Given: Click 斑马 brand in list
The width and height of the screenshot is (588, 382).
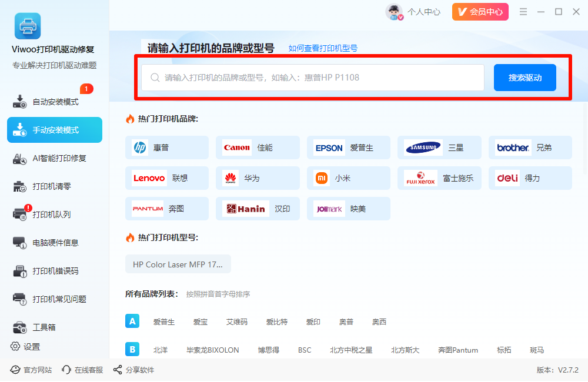Looking at the screenshot, I should [x=537, y=350].
